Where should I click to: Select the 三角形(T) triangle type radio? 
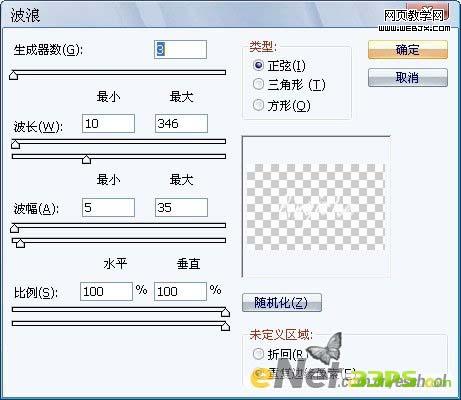[x=258, y=84]
